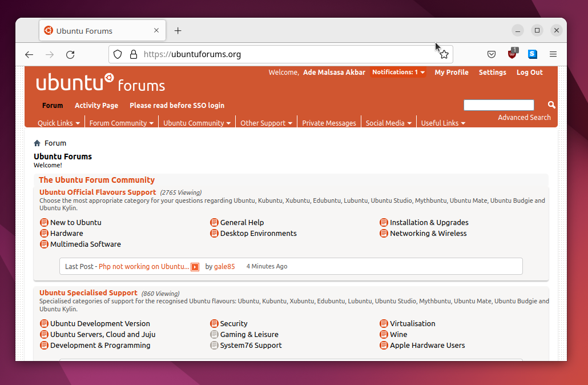Switch to Ubuntu Forums browser tab
588x385 pixels.
[102, 31]
